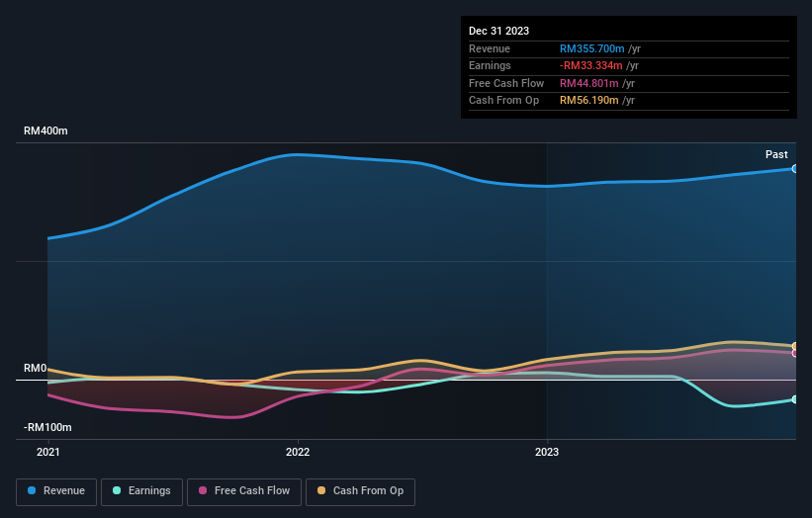Click the RM44.801m free cash flow value

click(x=588, y=83)
